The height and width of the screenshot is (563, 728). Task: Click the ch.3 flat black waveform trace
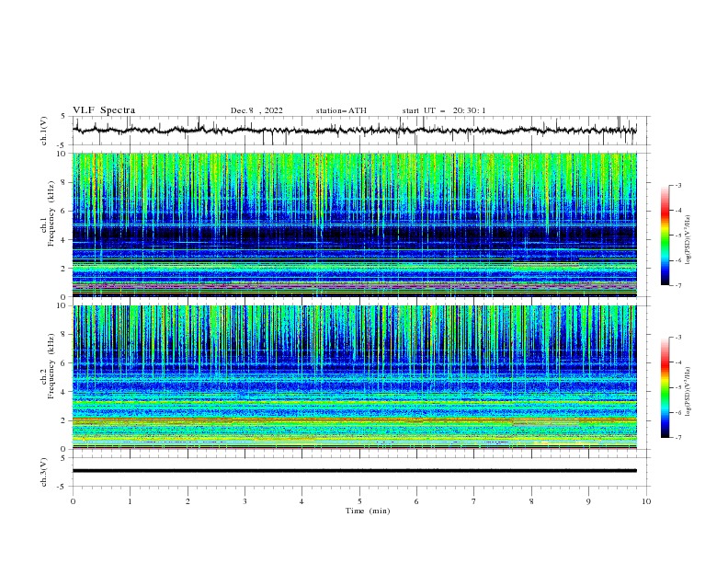[x=354, y=471]
